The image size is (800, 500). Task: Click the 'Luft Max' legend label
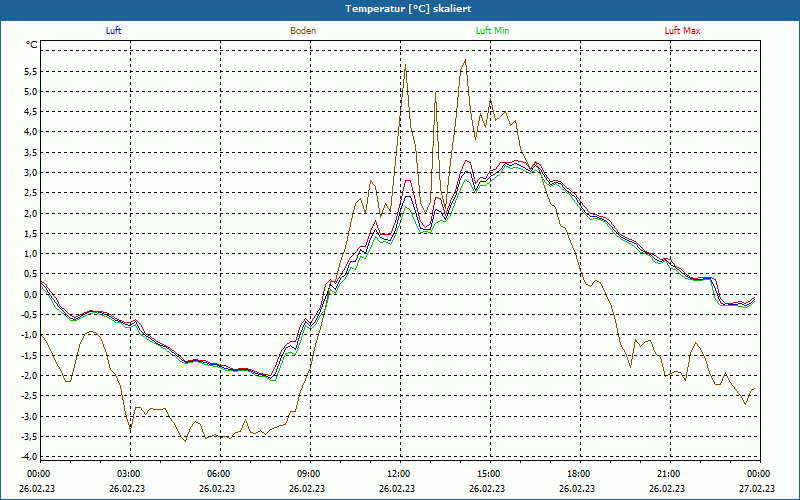click(682, 31)
